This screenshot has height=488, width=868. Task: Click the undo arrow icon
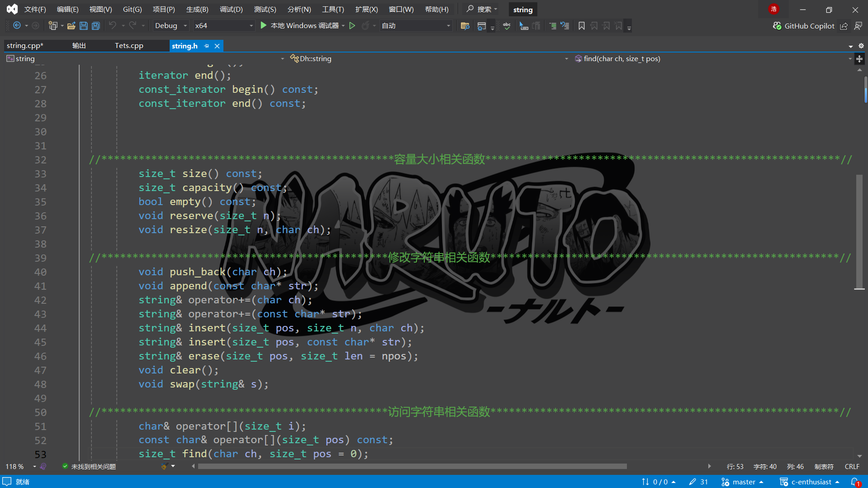tap(113, 26)
